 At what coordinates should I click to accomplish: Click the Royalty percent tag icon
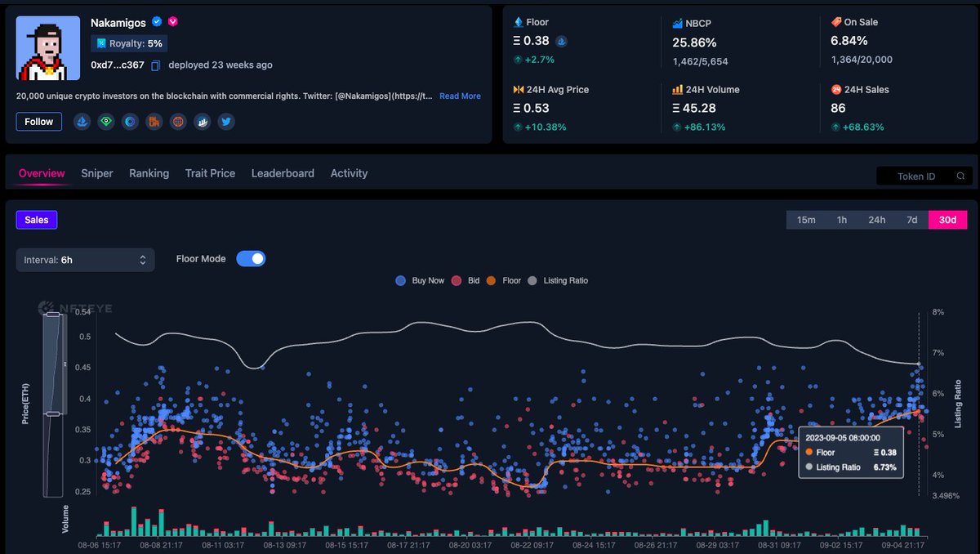(x=101, y=43)
